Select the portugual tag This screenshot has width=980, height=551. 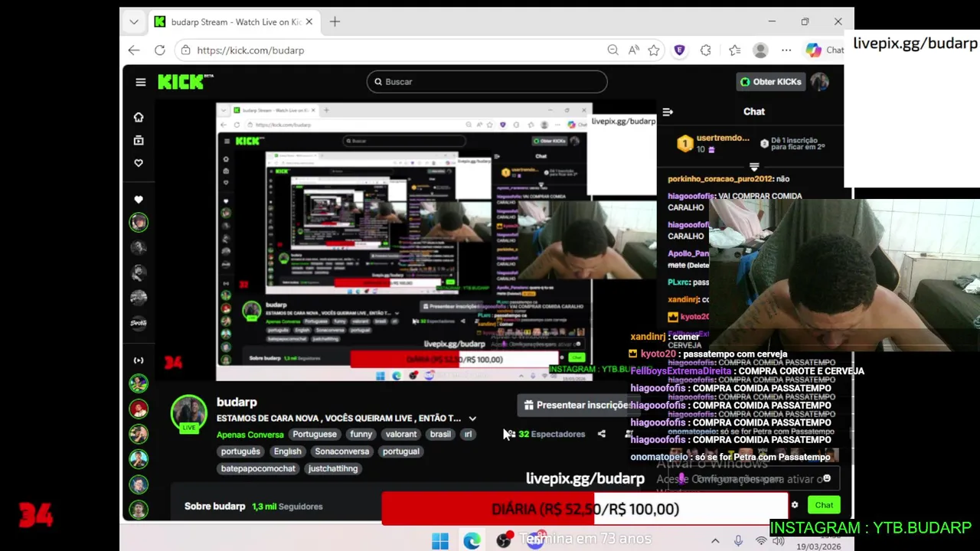click(401, 452)
